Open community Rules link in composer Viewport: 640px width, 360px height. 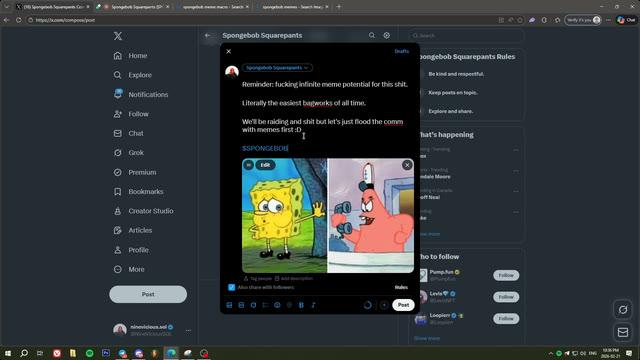[401, 287]
